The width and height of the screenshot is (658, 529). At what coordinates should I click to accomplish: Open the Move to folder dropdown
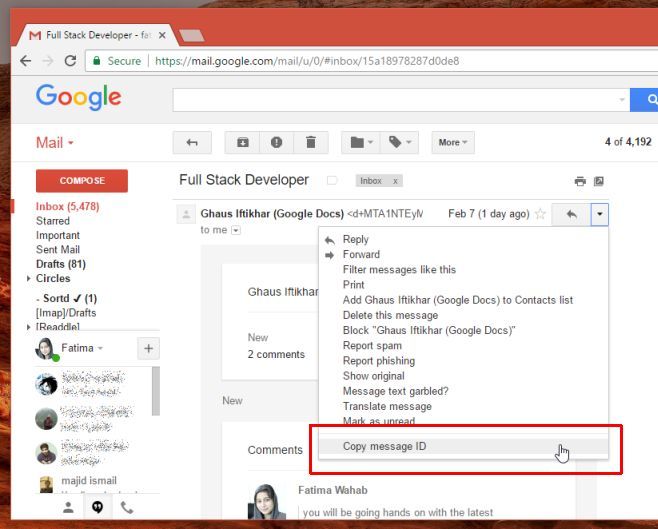[x=362, y=142]
